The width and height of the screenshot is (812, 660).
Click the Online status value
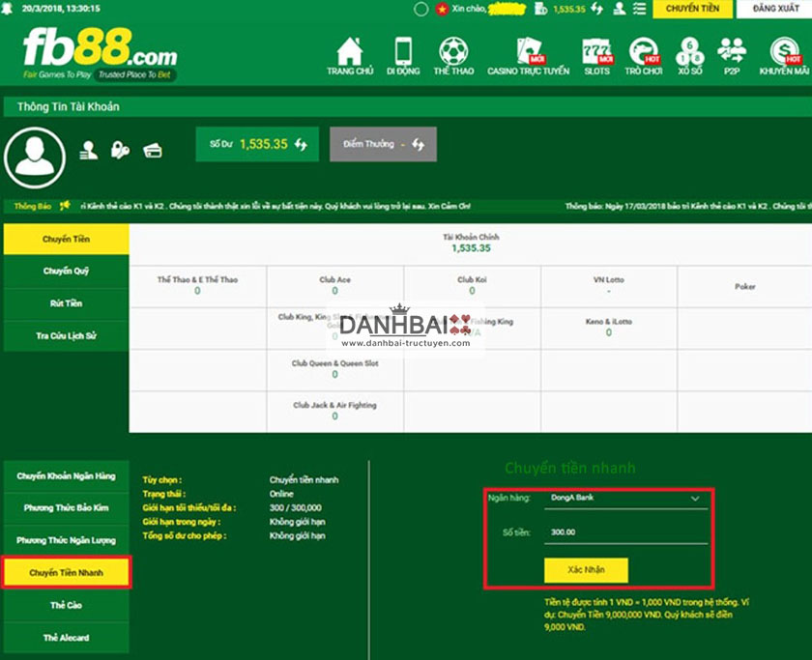tap(281, 494)
